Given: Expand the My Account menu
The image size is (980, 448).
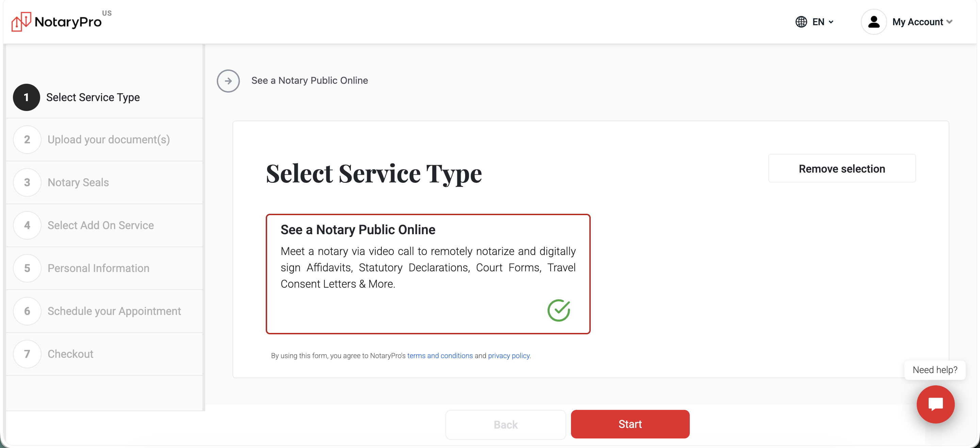Looking at the screenshot, I should (922, 22).
